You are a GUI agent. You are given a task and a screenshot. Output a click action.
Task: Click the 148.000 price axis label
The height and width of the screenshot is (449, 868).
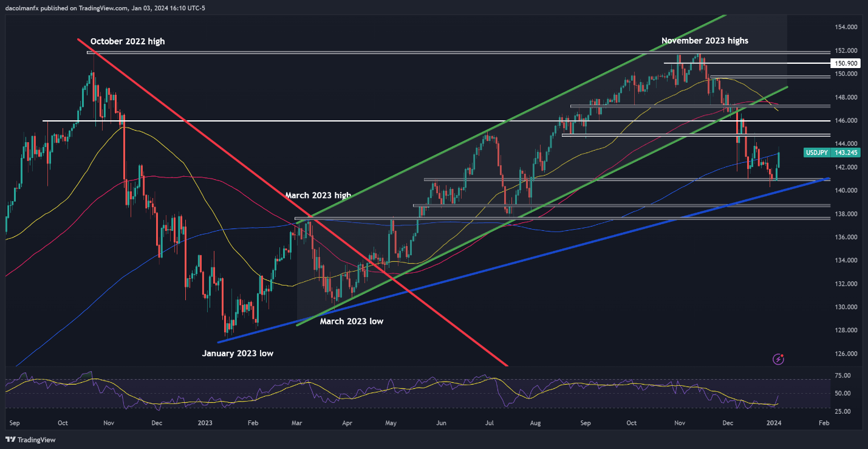[x=846, y=97]
